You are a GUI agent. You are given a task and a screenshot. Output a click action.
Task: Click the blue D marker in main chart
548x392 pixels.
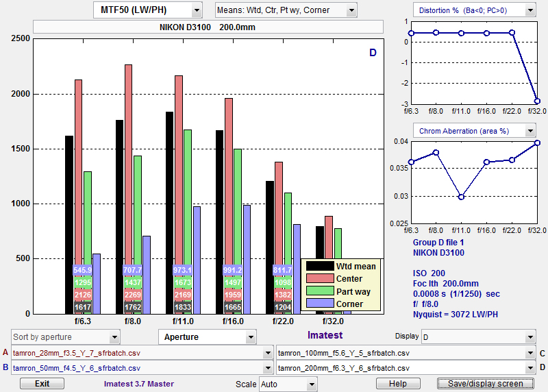coord(373,53)
